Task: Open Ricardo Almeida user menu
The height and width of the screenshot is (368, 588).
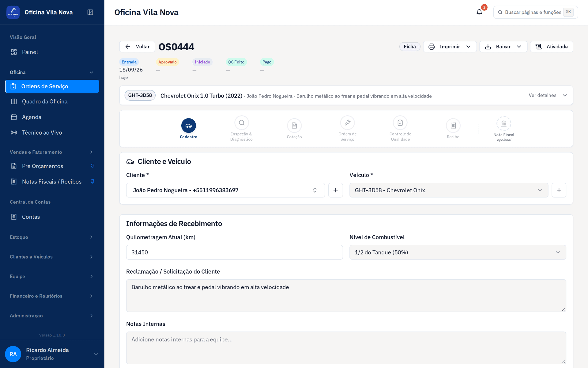Action: (52, 354)
